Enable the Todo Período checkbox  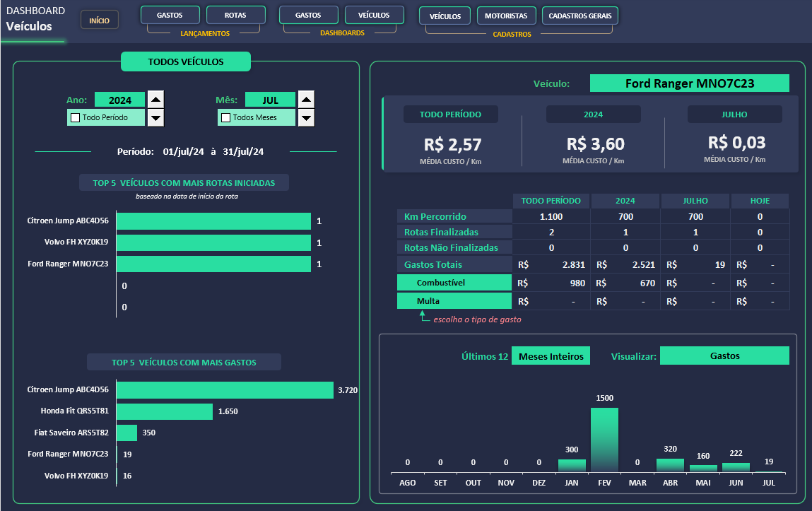75,117
